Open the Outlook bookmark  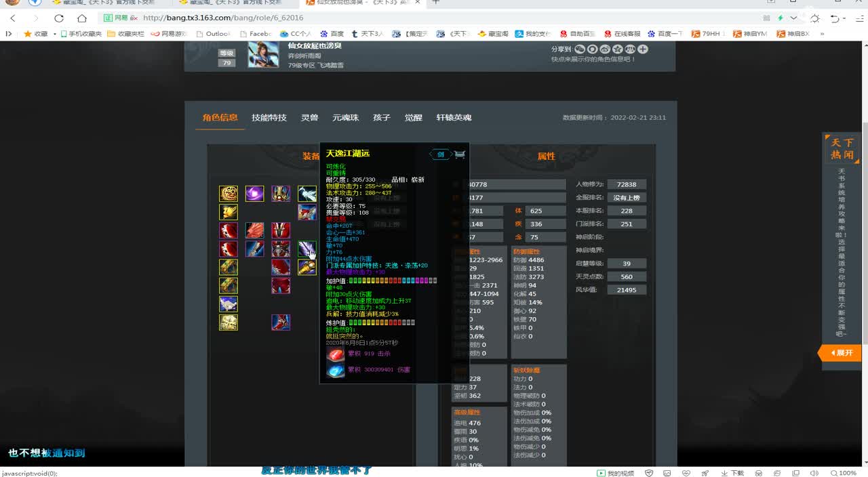[x=214, y=33]
